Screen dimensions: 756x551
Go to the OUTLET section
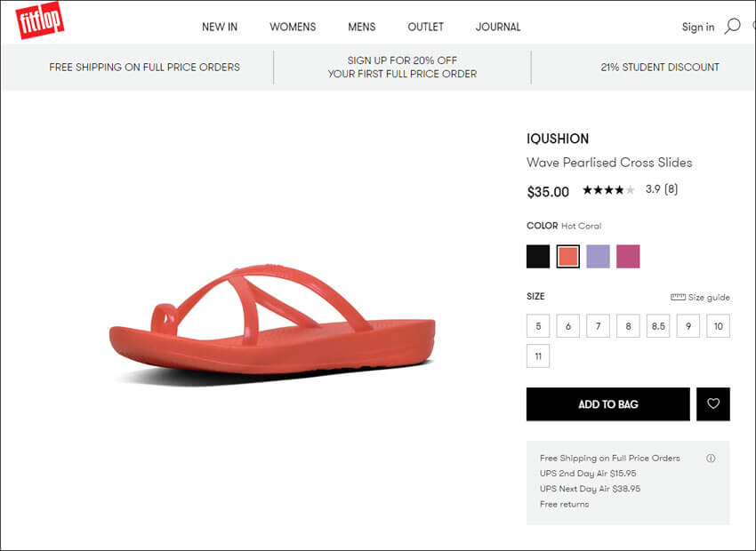click(x=425, y=27)
